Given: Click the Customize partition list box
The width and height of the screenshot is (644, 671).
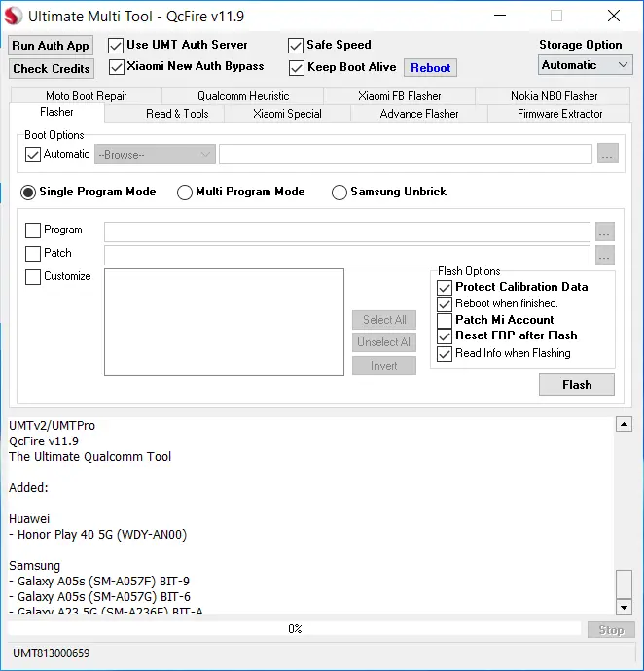Looking at the screenshot, I should (x=224, y=322).
